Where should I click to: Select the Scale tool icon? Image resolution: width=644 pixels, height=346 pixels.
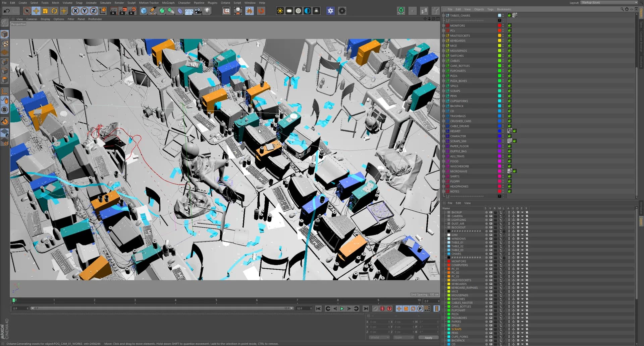45,11
